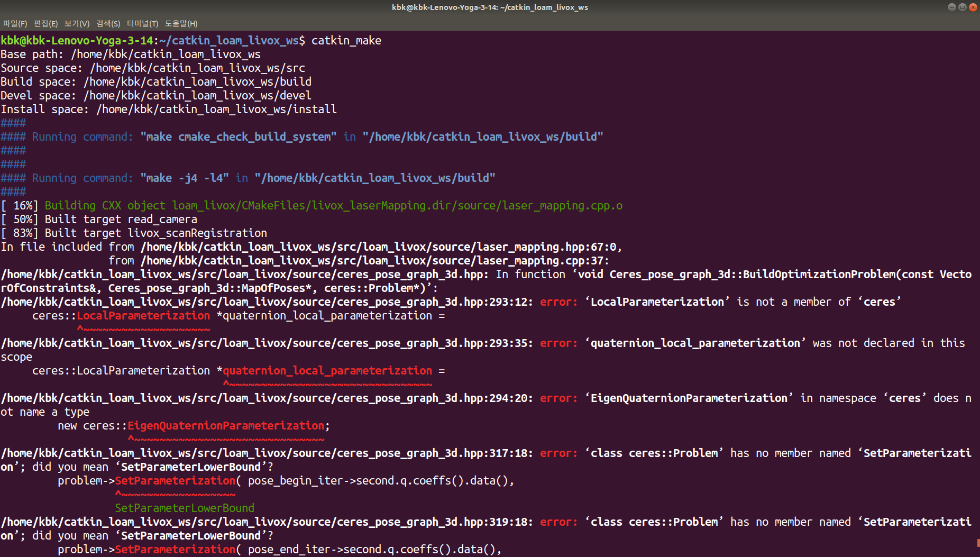
Task: Click the Build space path line
Action: [x=156, y=82]
